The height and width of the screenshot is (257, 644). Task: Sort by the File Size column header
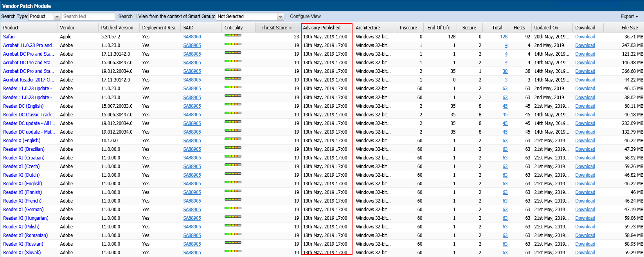pos(630,28)
